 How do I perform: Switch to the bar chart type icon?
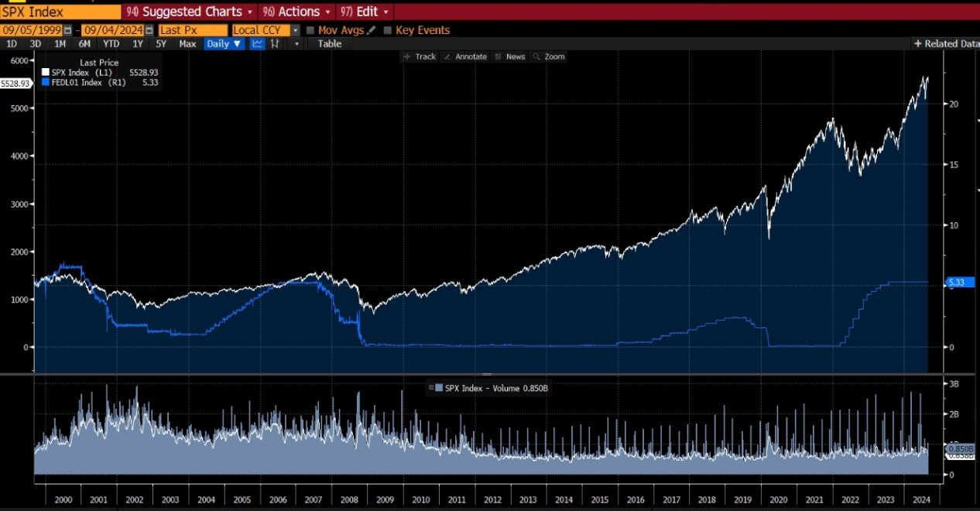tap(275, 44)
